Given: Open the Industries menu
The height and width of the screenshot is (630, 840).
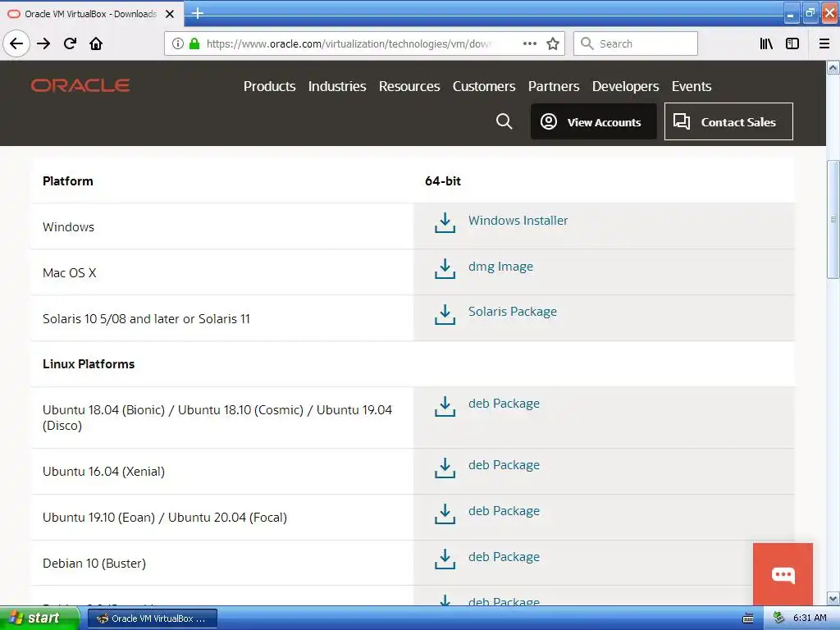Looking at the screenshot, I should point(337,86).
